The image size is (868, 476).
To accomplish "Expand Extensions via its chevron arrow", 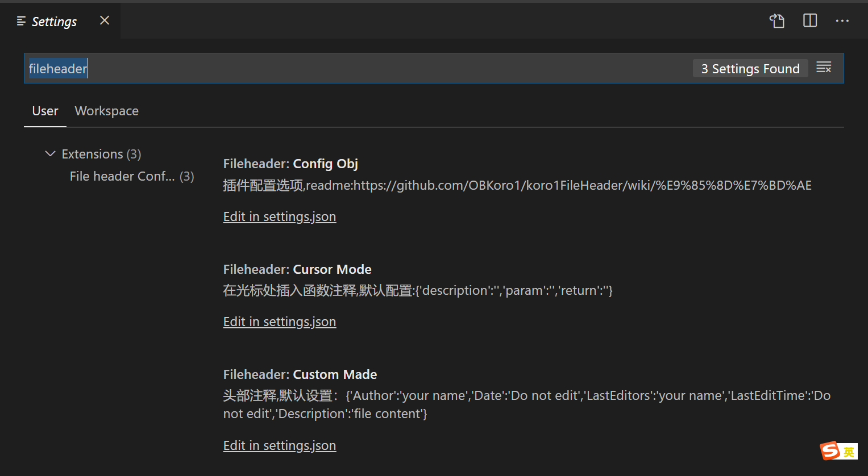I will tap(50, 153).
